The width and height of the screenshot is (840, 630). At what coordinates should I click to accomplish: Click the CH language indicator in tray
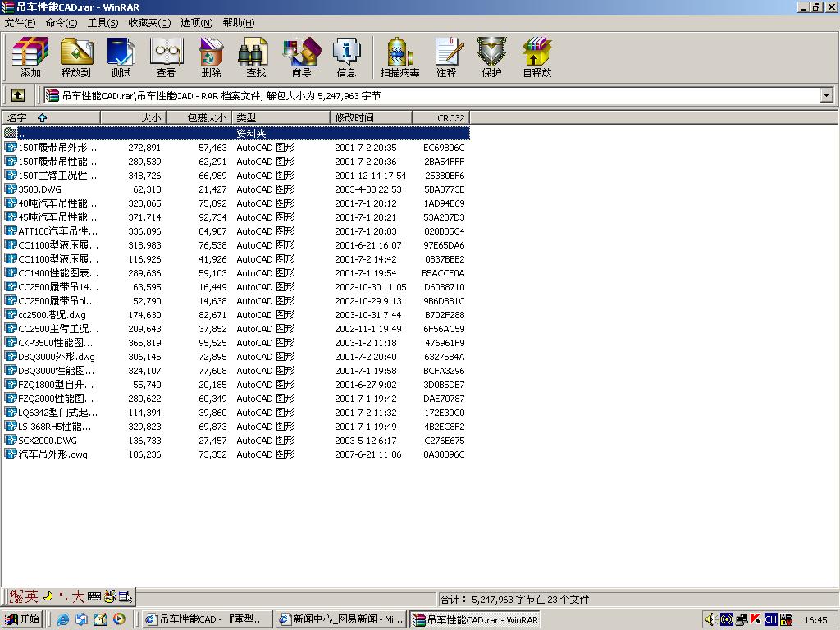pyautogui.click(x=771, y=619)
